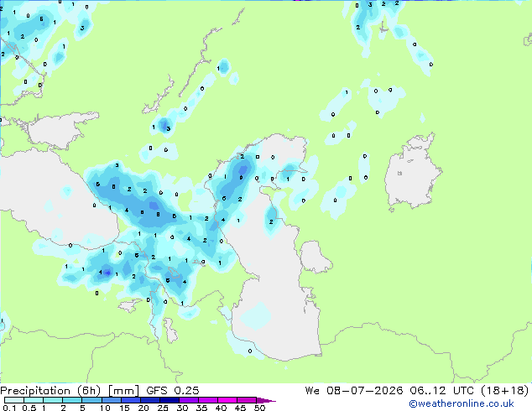The height and width of the screenshot is (411, 532).
Task: Click the '25' legend scale label
Action: coord(163,408)
